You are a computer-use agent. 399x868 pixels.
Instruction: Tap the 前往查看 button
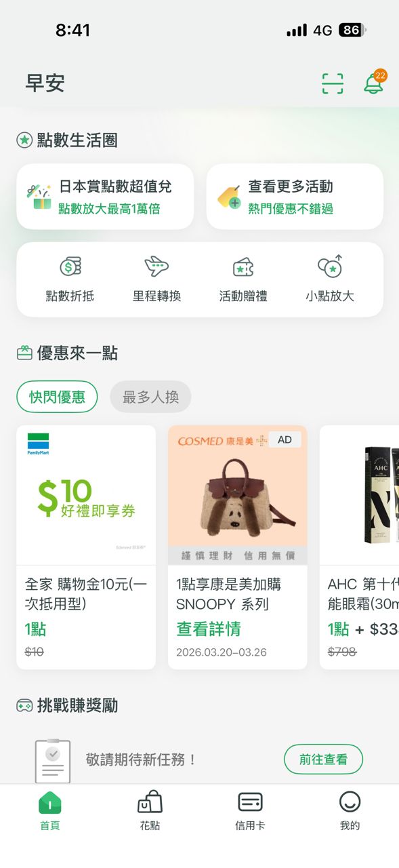point(323,759)
